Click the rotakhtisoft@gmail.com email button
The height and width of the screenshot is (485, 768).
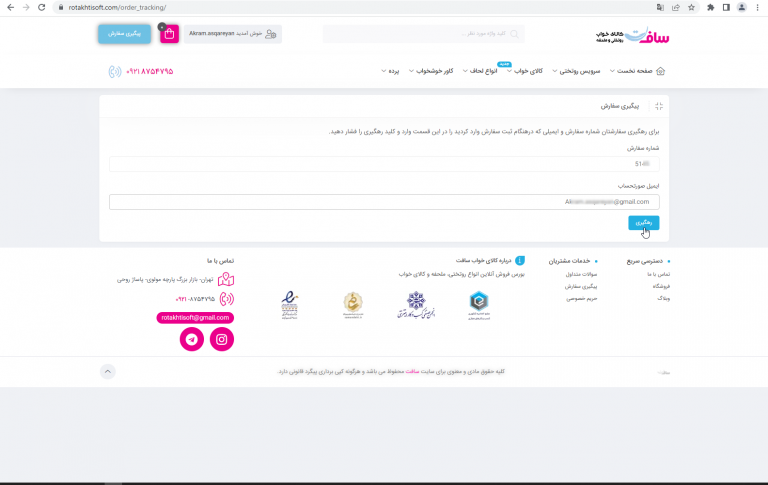pyautogui.click(x=195, y=317)
